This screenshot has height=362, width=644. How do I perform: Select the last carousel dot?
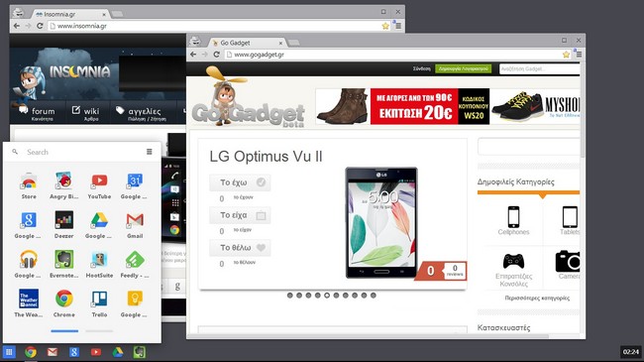pyautogui.click(x=373, y=296)
